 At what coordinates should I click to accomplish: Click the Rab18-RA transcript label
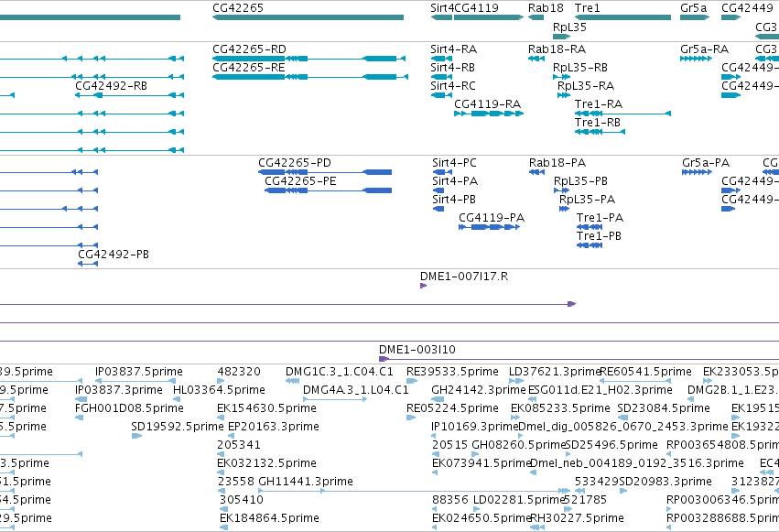(x=557, y=49)
